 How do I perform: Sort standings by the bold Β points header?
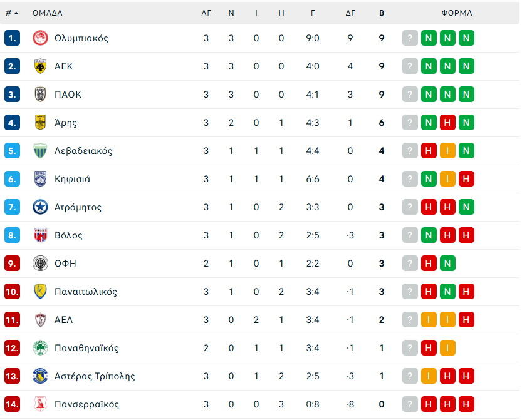(382, 13)
